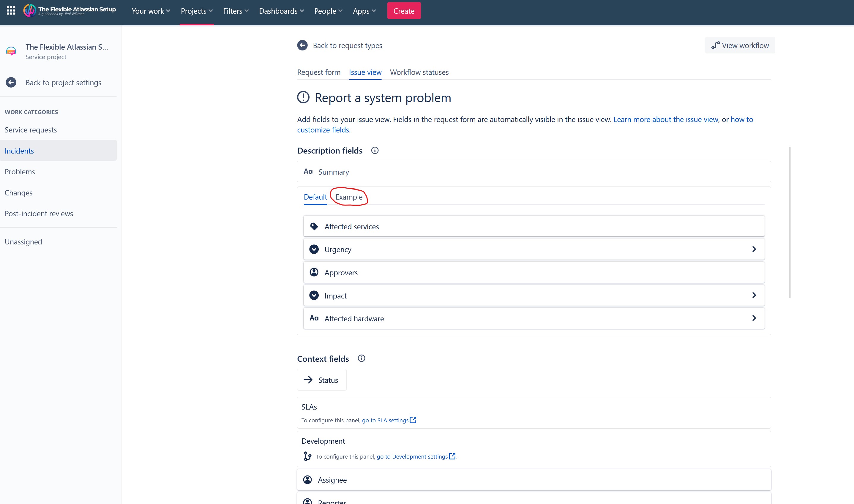
Task: Expand the Urgency field row chevron
Action: (754, 249)
